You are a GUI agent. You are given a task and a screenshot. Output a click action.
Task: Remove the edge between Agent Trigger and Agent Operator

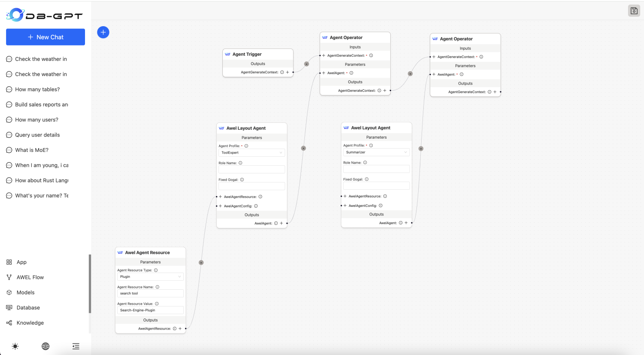pyautogui.click(x=306, y=64)
